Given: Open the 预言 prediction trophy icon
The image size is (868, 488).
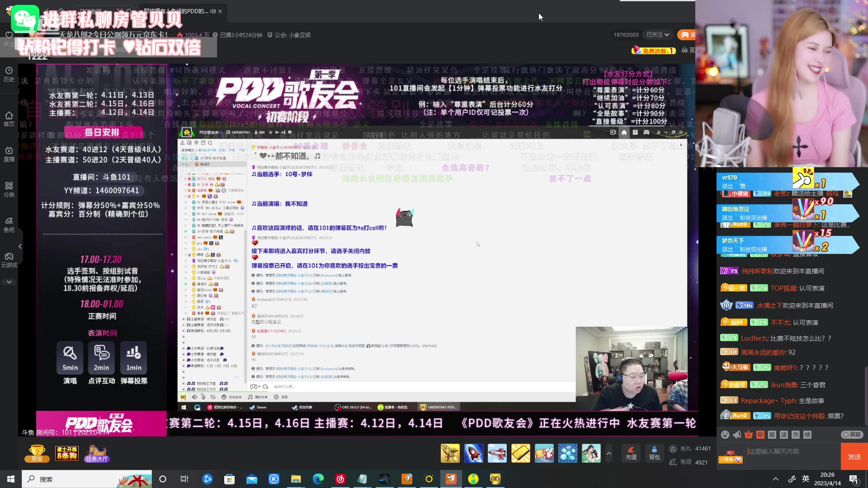Looking at the screenshot, I should tap(37, 453).
